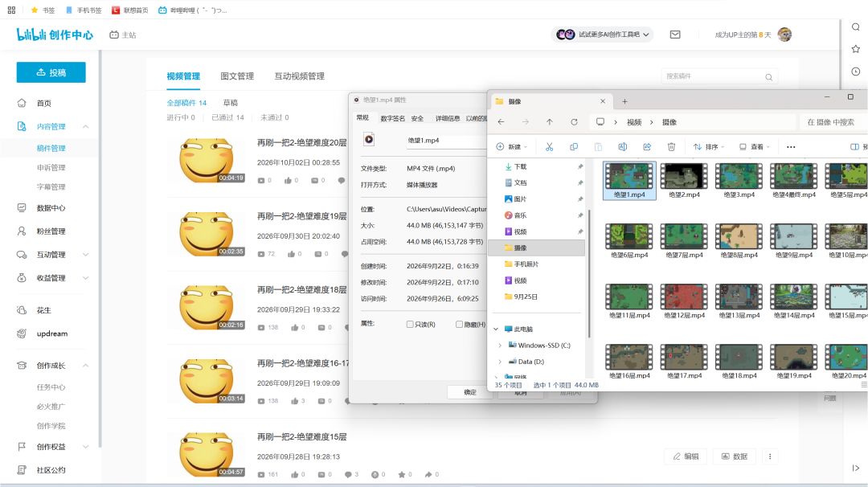
Task: Delete file using Explorer trash icon
Action: 671,146
